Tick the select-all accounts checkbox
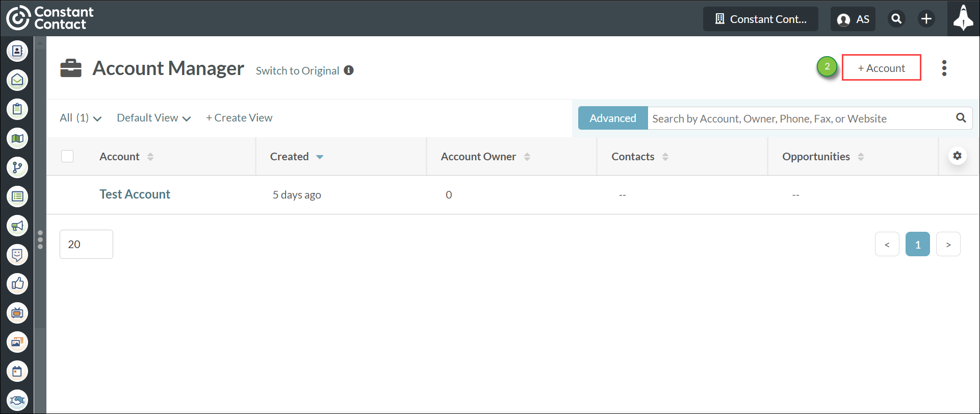This screenshot has height=414, width=980. [67, 156]
